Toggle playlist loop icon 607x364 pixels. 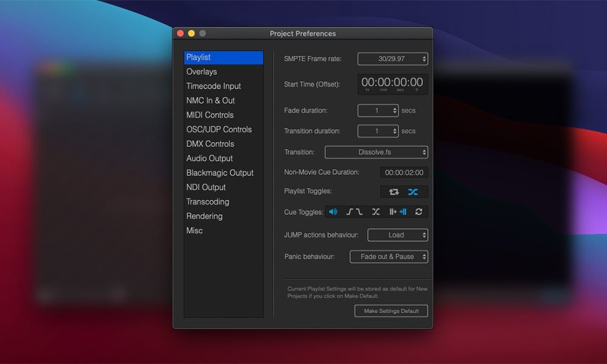[x=393, y=192]
